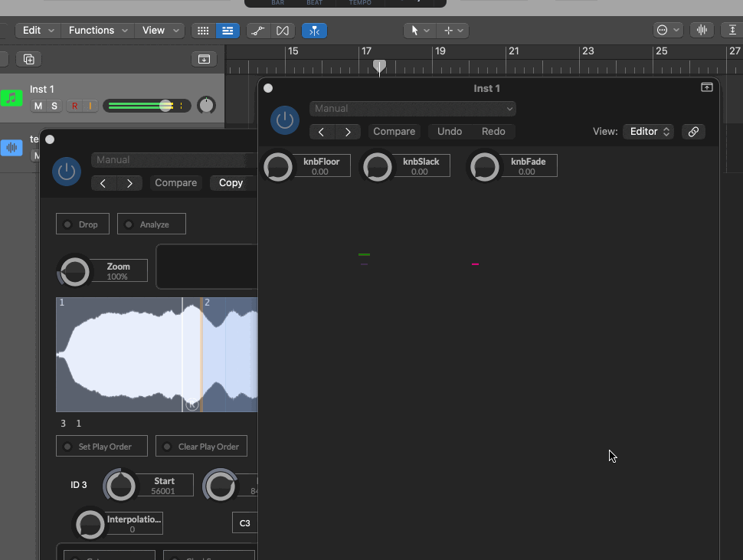This screenshot has height=560, width=743.
Task: Open the Manual preset dropdown in Inst 1 window
Action: tap(413, 109)
